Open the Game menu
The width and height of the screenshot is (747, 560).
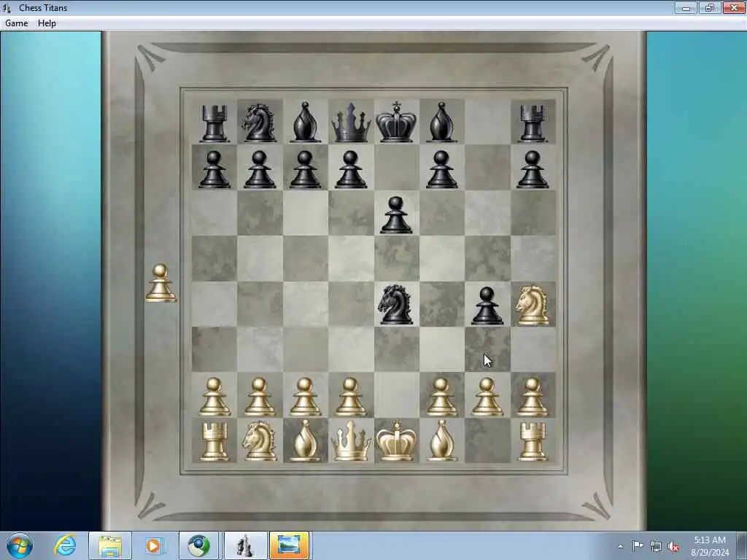[16, 23]
